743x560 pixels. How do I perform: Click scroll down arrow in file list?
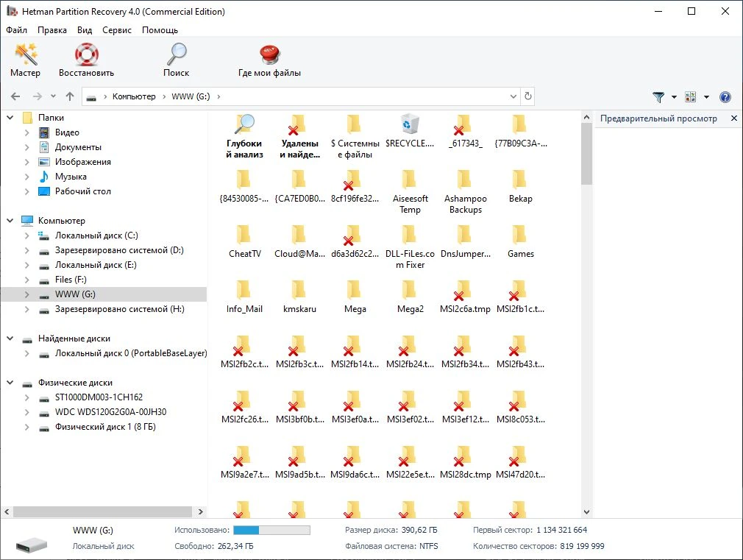tap(586, 512)
